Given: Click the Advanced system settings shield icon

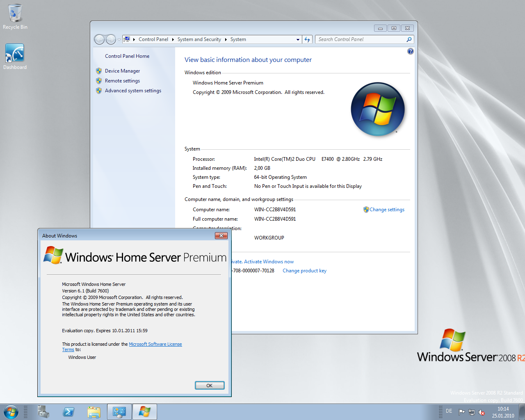Looking at the screenshot, I should point(99,91).
